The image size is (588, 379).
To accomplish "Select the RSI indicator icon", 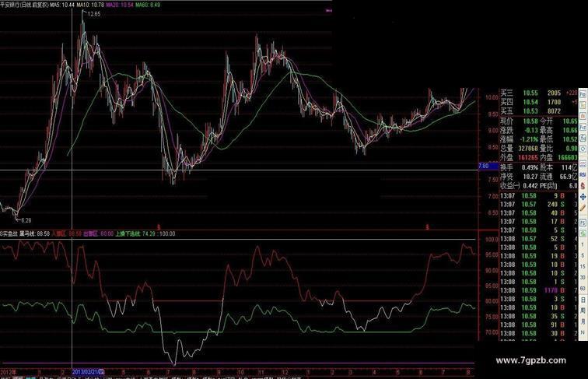I will (583, 174).
